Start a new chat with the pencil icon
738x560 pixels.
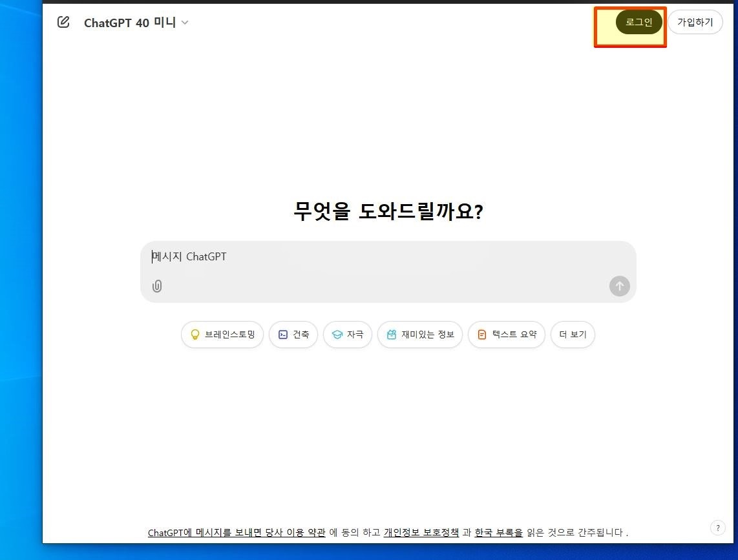tap(63, 22)
